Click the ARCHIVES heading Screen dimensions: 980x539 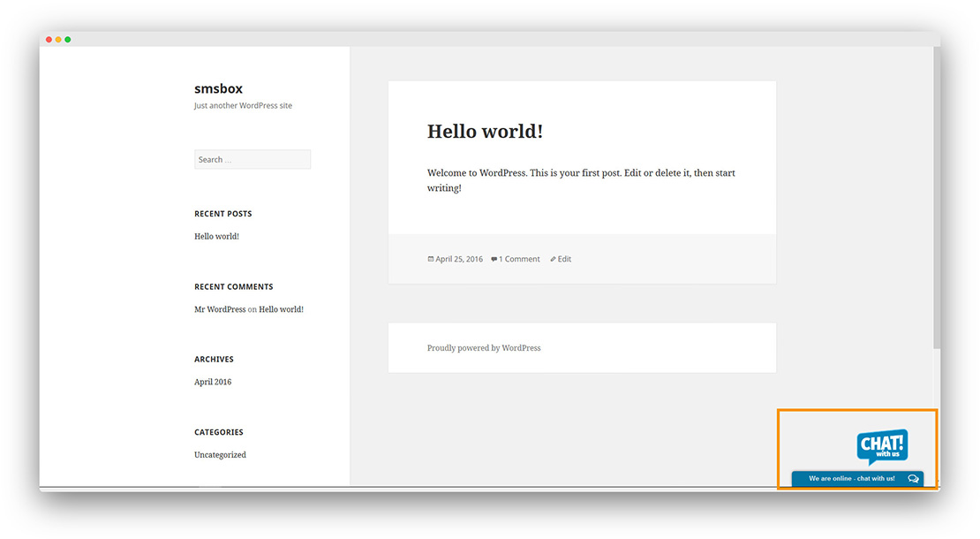click(x=214, y=360)
